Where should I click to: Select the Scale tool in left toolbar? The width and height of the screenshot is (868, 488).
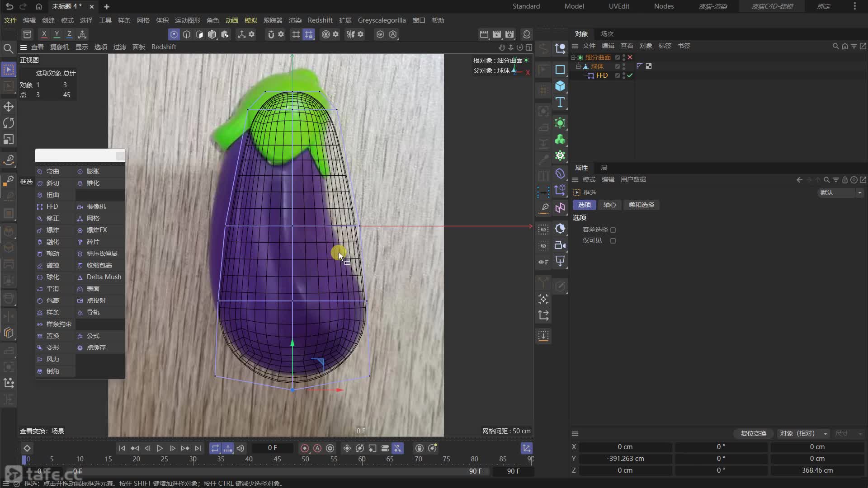click(x=9, y=139)
